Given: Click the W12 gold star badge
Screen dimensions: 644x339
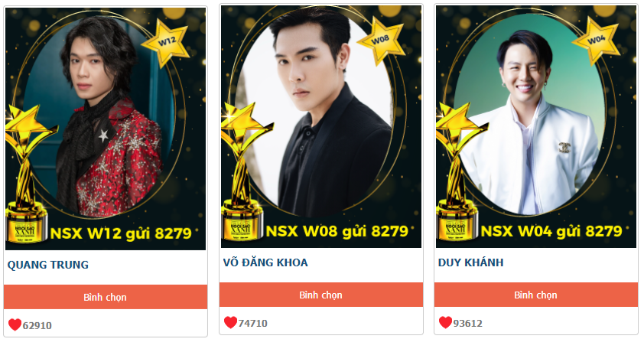Looking at the screenshot, I should coord(166,42).
